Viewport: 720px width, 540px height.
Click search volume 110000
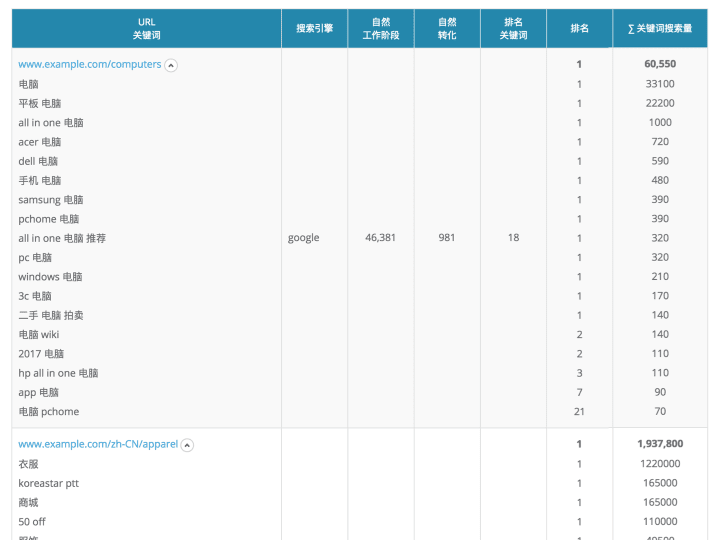click(x=660, y=522)
